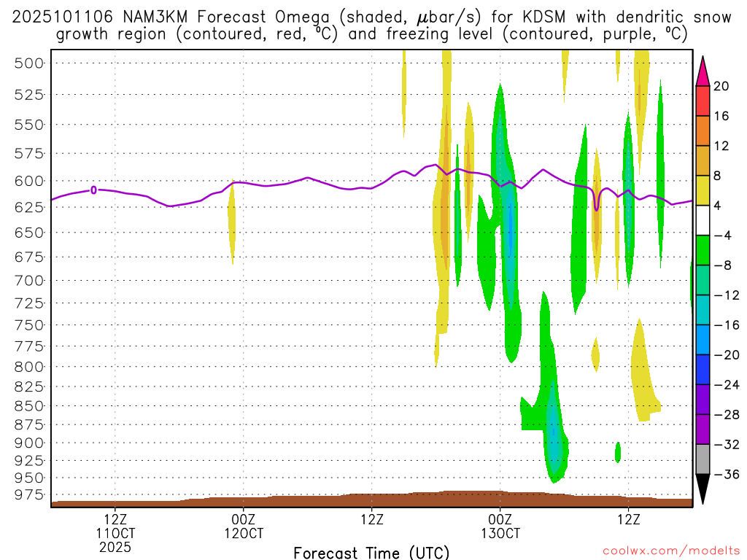Image resolution: width=747 pixels, height=560 pixels.
Task: Click the 950 pressure level label
Action: coord(29,478)
